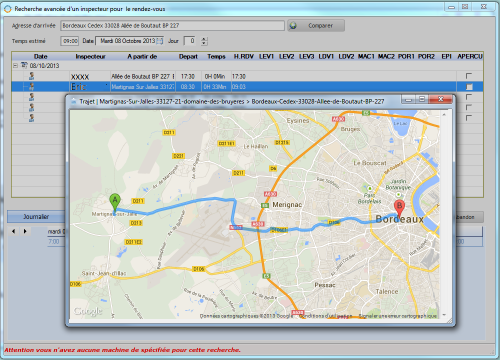This screenshot has width=500, height=360.
Task: Decrease the Jour value with down arrow
Action: point(204,43)
